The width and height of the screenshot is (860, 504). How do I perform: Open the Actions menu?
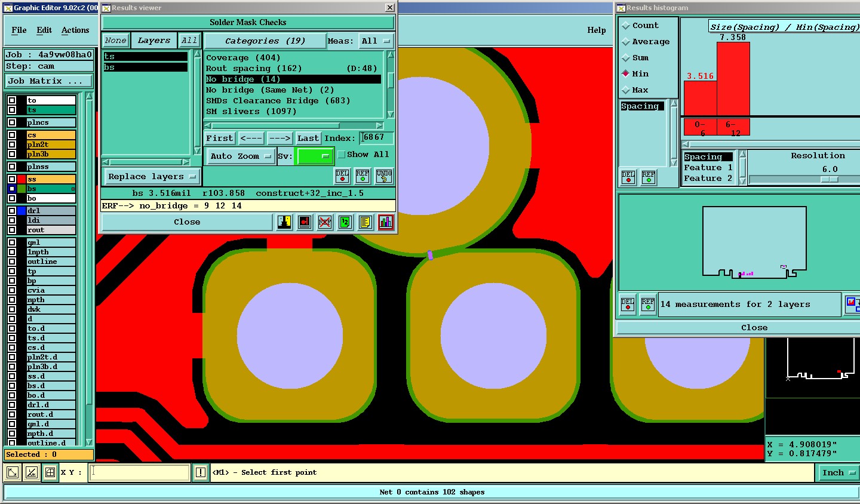coord(75,30)
